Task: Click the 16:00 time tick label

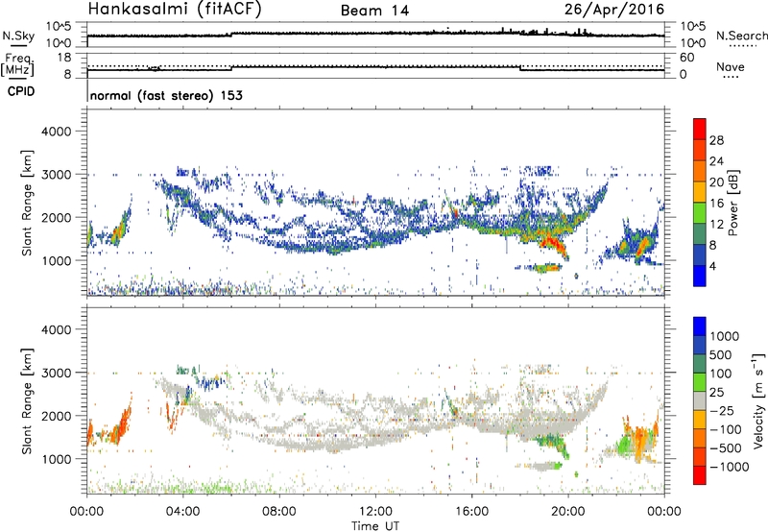Action: (x=471, y=512)
